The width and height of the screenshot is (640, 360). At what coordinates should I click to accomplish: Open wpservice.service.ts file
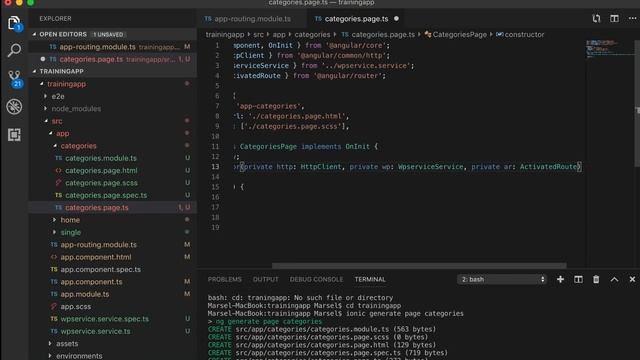[x=113, y=331]
